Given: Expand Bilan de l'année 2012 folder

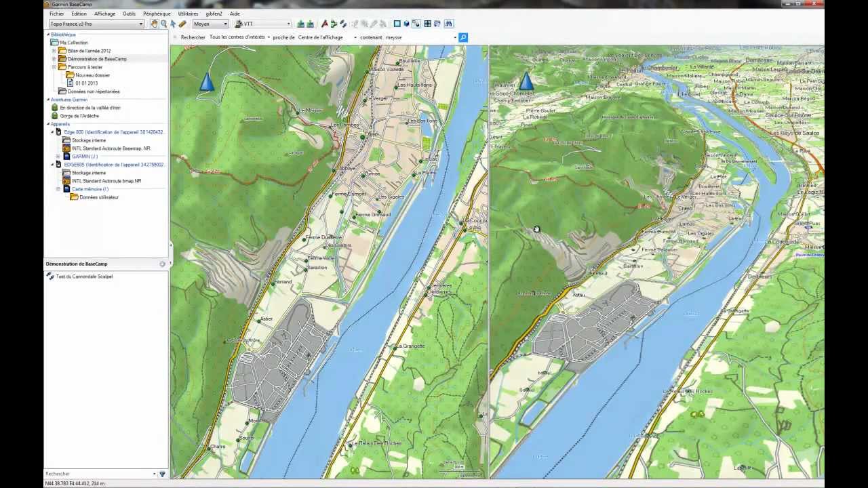Looking at the screenshot, I should (x=54, y=51).
